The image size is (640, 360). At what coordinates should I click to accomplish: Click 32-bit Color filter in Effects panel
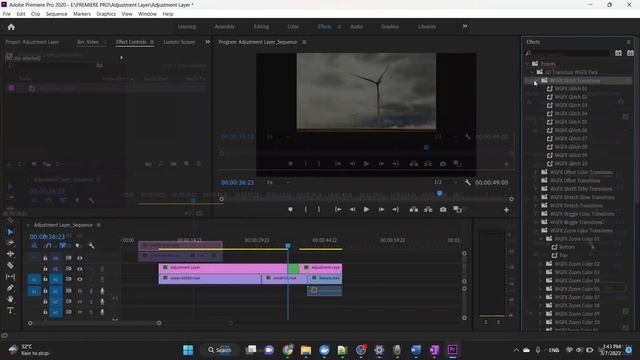pyautogui.click(x=631, y=53)
